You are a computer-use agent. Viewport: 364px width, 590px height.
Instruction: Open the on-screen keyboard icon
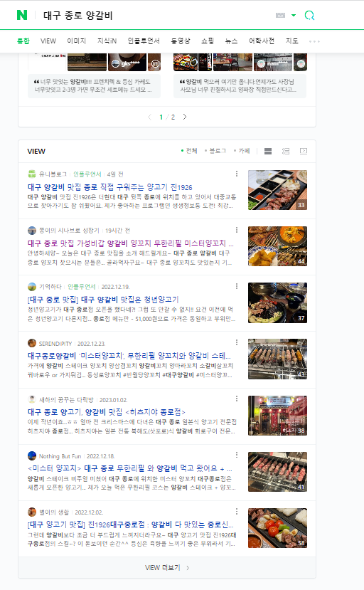tap(281, 16)
